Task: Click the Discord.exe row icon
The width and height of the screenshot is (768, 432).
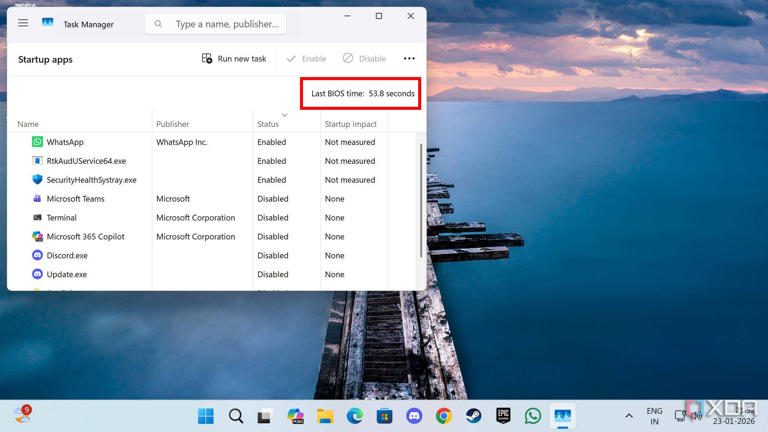Action: coord(37,256)
